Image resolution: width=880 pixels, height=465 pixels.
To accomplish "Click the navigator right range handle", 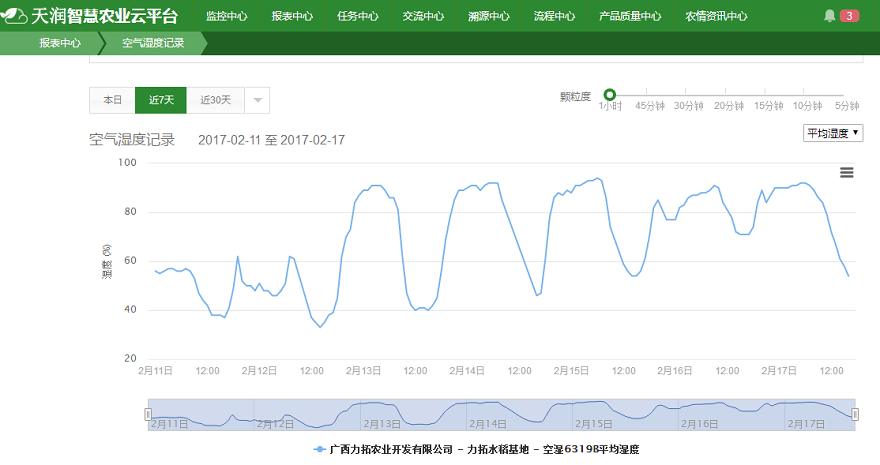I will point(855,414).
